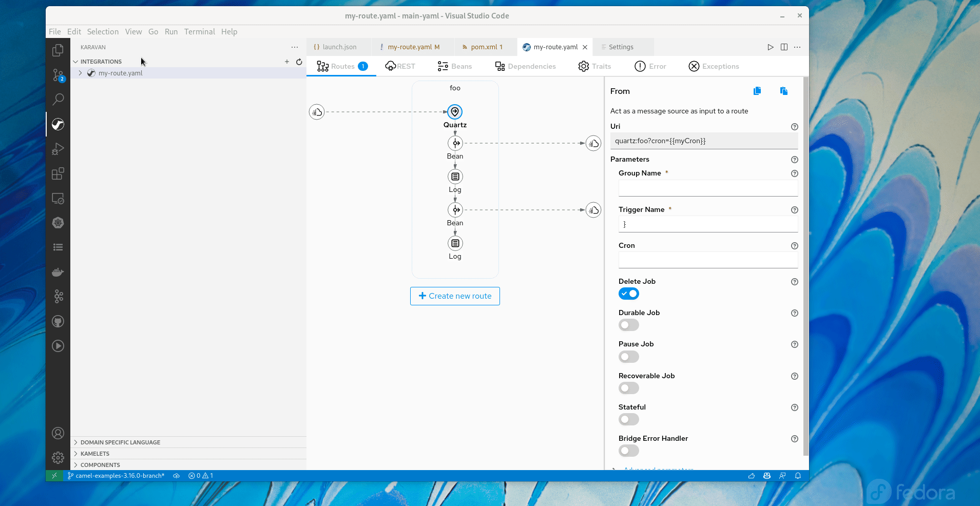
Task: Split the editor right
Action: click(784, 47)
